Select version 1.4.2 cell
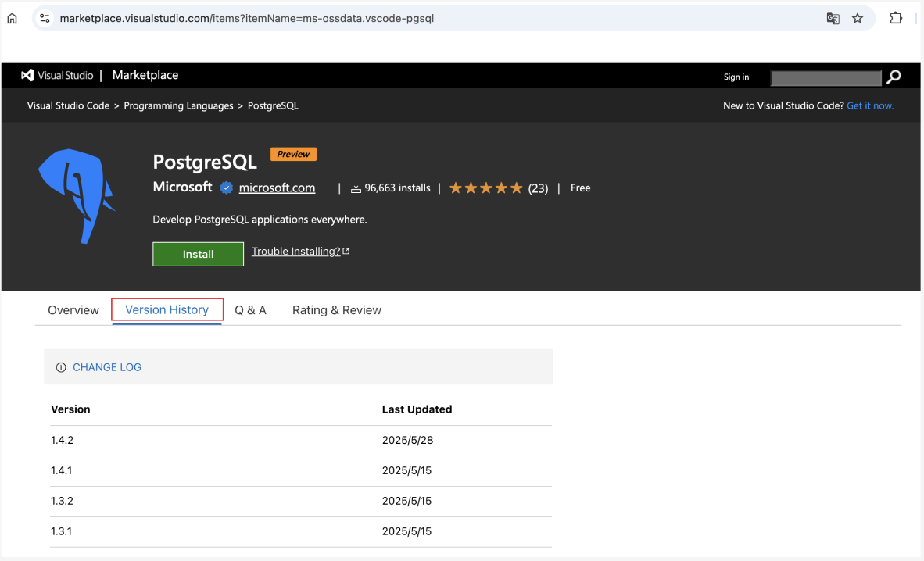 [x=62, y=440]
